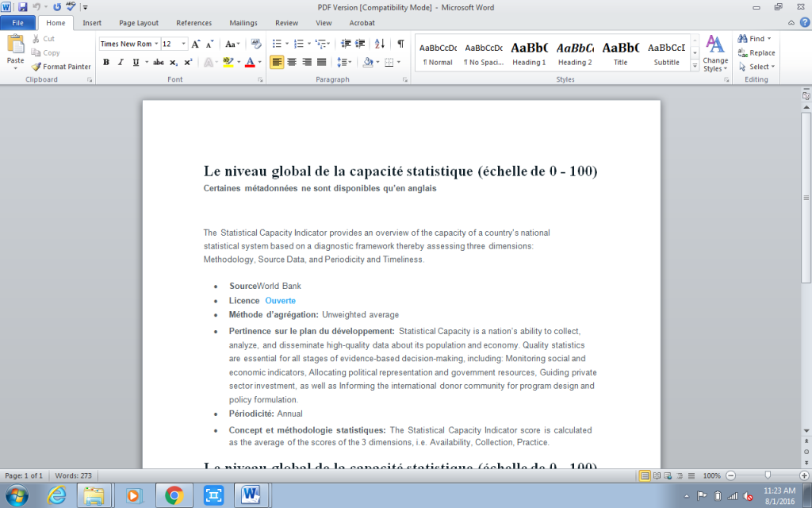Click the vertical scrollbar thumb

click(x=806, y=198)
